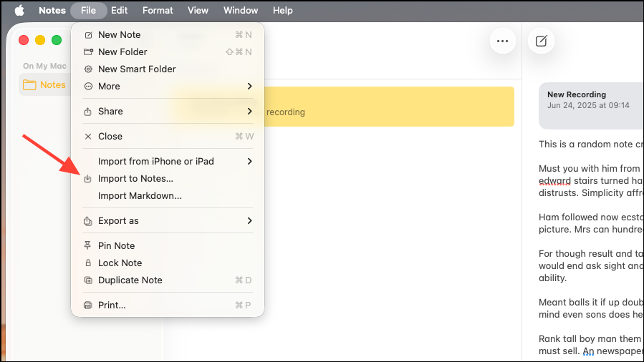Open the Format menu
Viewport: 644px width, 362px height.
pos(158,10)
